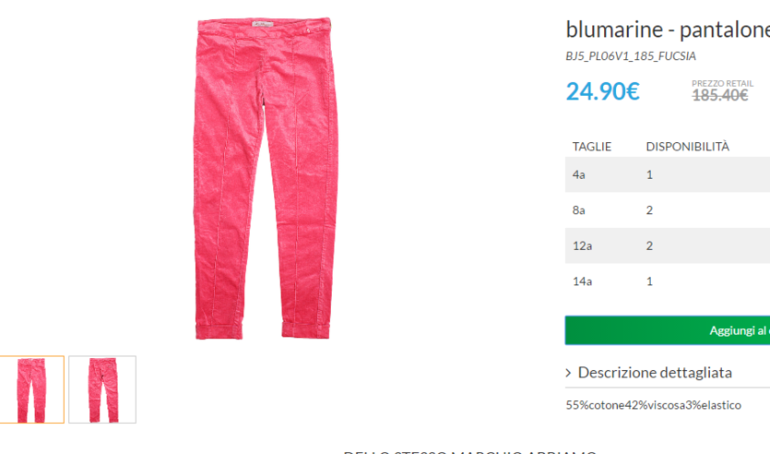Screen dimensions: 770x454
Task: Click the main fuchsia pants product image
Action: (x=266, y=179)
